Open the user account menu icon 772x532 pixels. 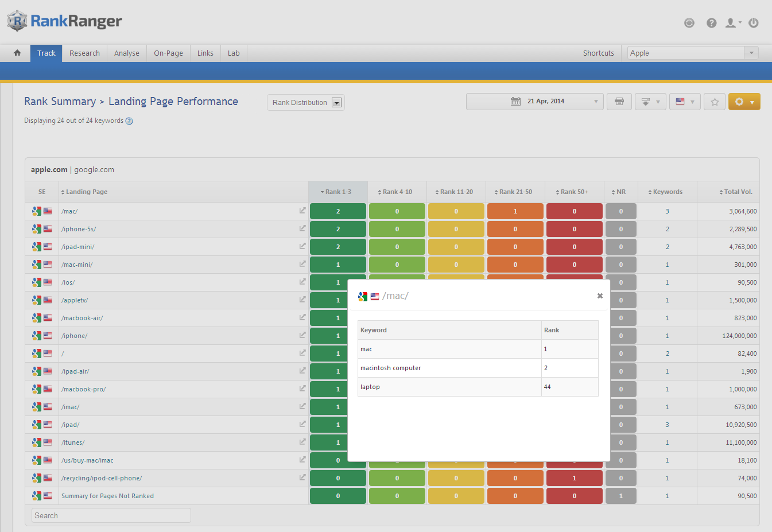732,23
